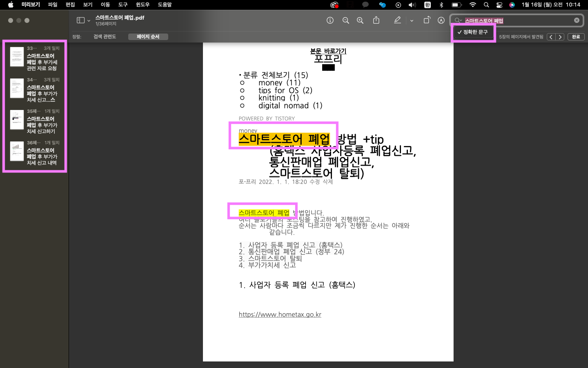Click the speech bubble menu bar icon
Image resolution: width=588 pixels, height=368 pixels.
click(x=365, y=5)
